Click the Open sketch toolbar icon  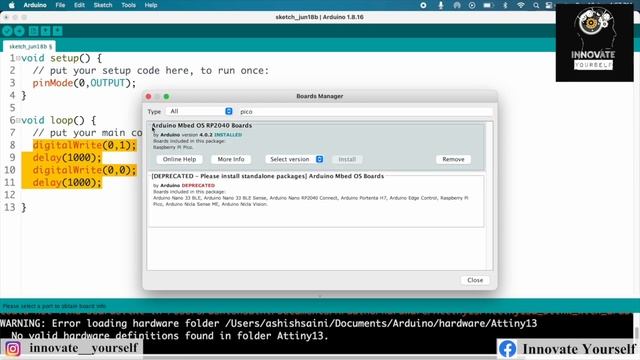(46, 31)
